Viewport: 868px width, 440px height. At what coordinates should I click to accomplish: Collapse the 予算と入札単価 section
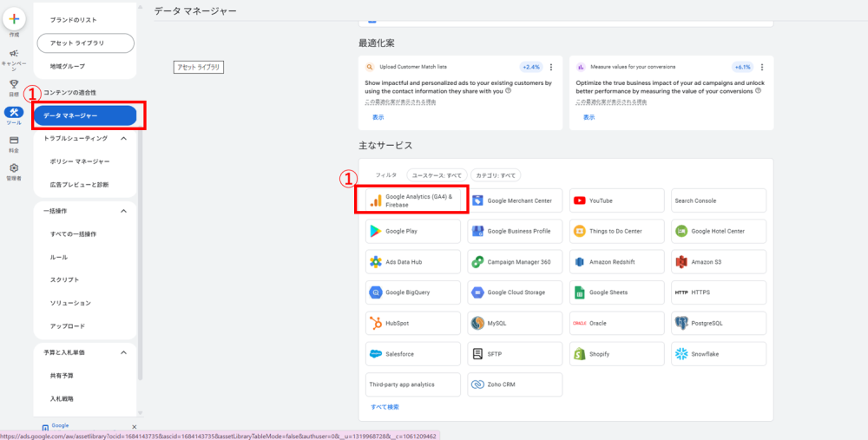pyautogui.click(x=124, y=352)
